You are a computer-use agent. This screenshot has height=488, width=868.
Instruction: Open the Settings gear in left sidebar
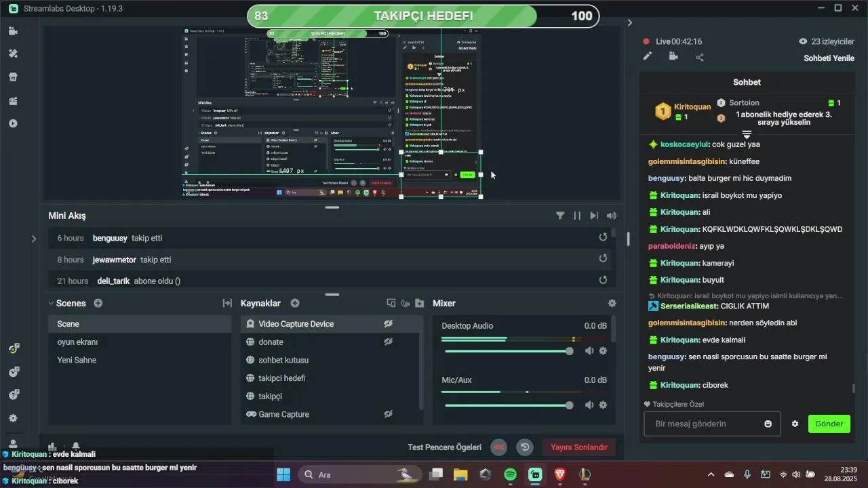[x=13, y=418]
